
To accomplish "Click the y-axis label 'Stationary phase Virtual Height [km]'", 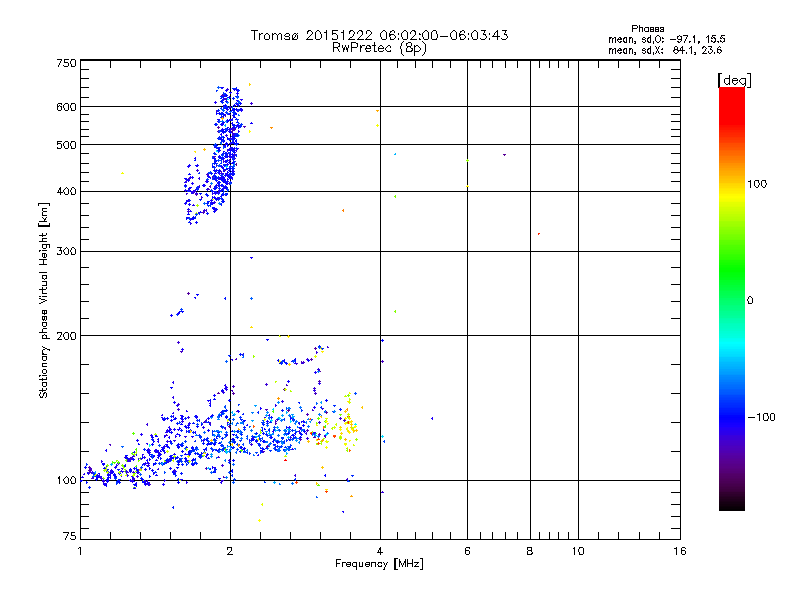I will click(x=44, y=300).
